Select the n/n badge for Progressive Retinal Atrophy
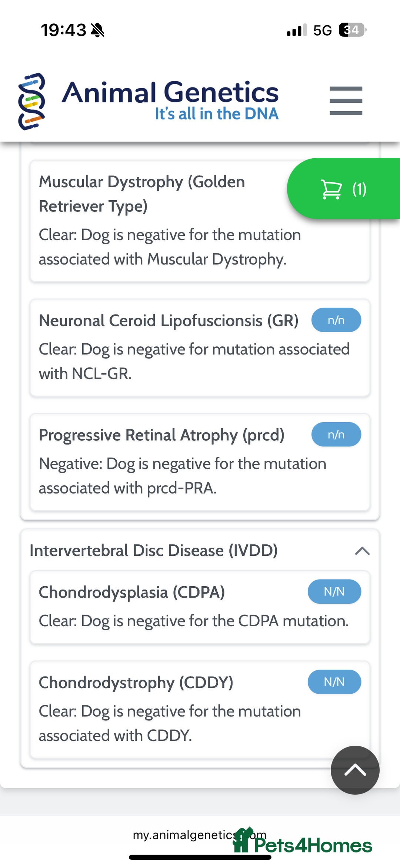Image resolution: width=400 pixels, height=868 pixels. 336,435
